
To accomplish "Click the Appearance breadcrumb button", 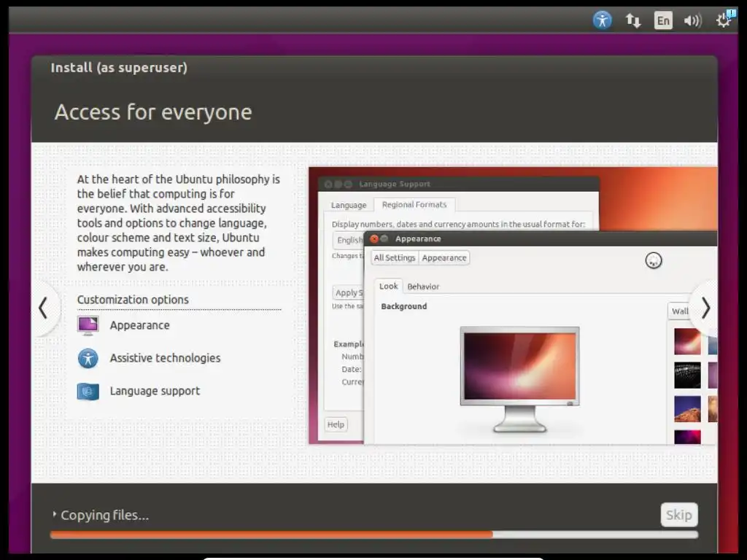I will [444, 257].
